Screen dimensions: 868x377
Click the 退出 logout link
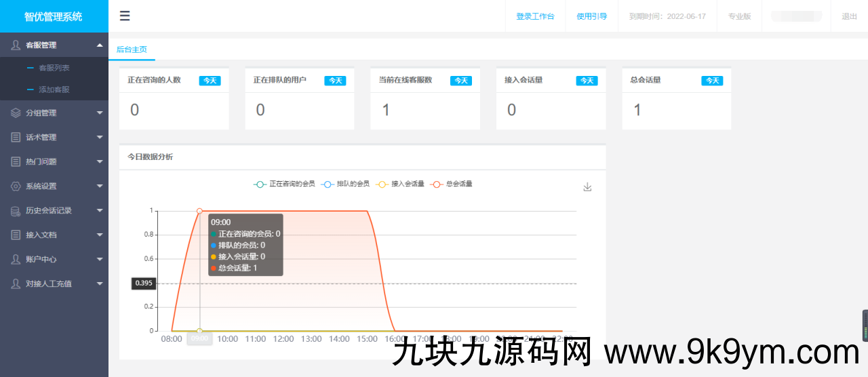(x=849, y=16)
